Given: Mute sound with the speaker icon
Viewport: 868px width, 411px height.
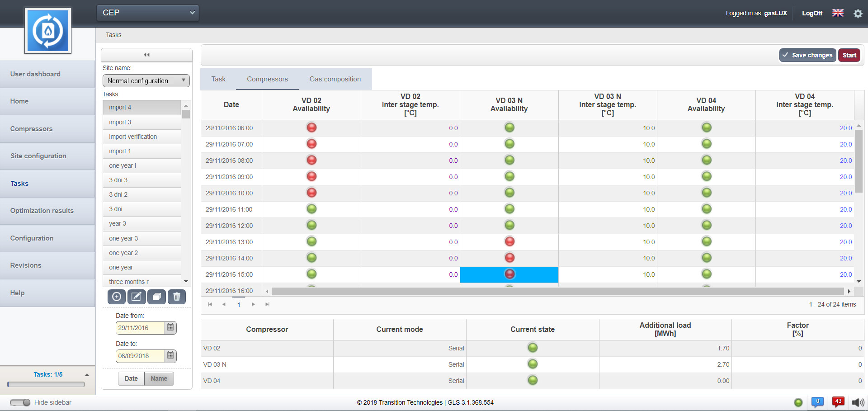Looking at the screenshot, I should 858,402.
